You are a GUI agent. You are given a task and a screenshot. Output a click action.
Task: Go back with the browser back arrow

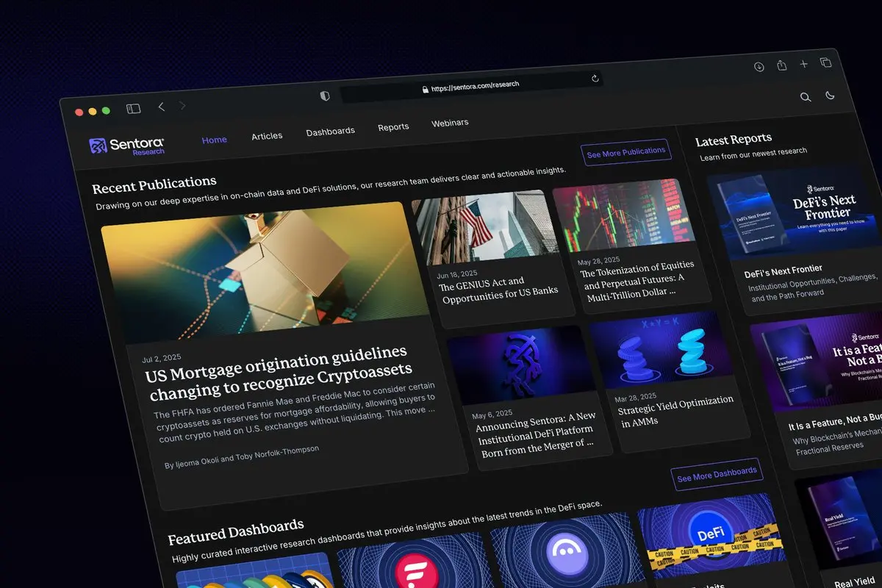tap(162, 107)
